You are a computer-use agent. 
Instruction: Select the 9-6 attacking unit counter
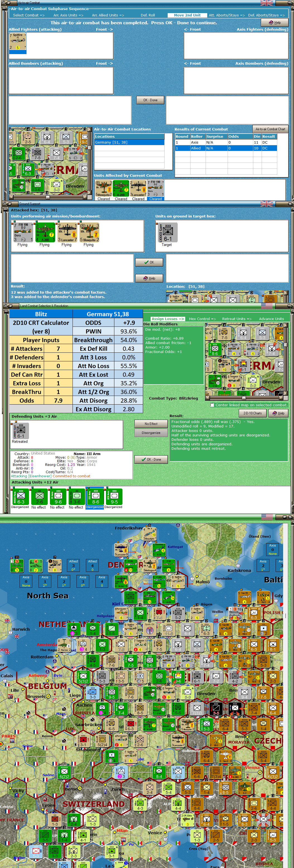[x=58, y=497]
